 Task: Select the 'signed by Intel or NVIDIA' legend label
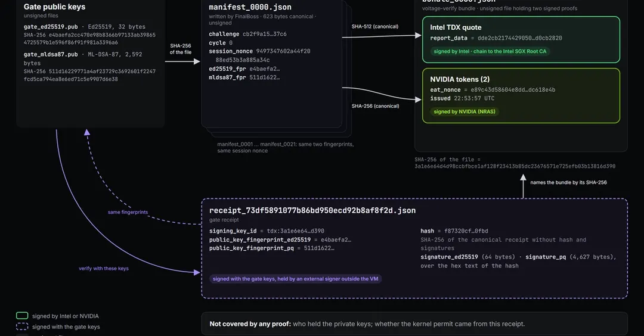(x=66, y=316)
